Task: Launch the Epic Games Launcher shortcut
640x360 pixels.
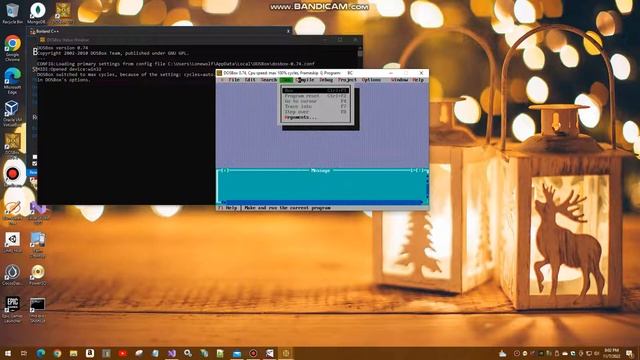Action: point(12,309)
